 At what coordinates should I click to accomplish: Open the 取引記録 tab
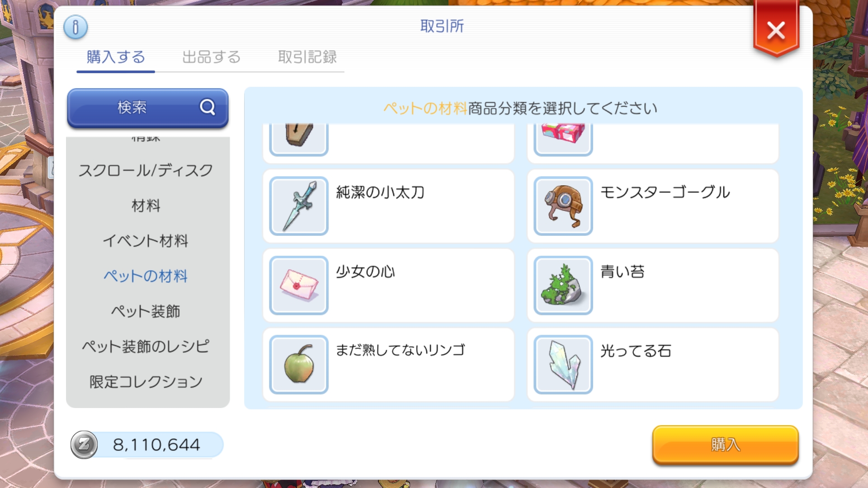click(307, 57)
